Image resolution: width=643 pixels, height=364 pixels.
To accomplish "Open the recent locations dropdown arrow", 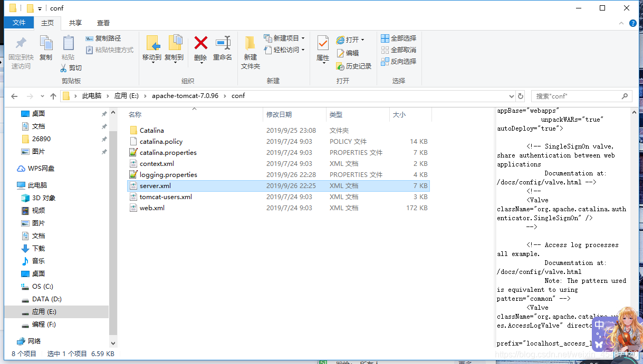I will [x=42, y=96].
